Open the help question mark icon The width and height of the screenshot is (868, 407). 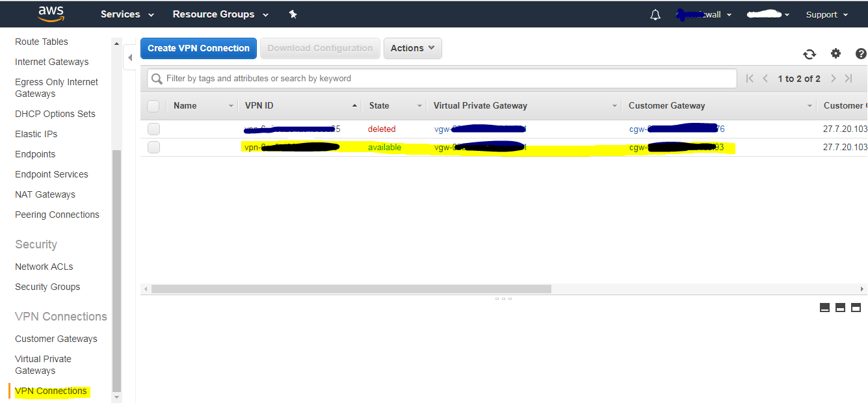861,54
